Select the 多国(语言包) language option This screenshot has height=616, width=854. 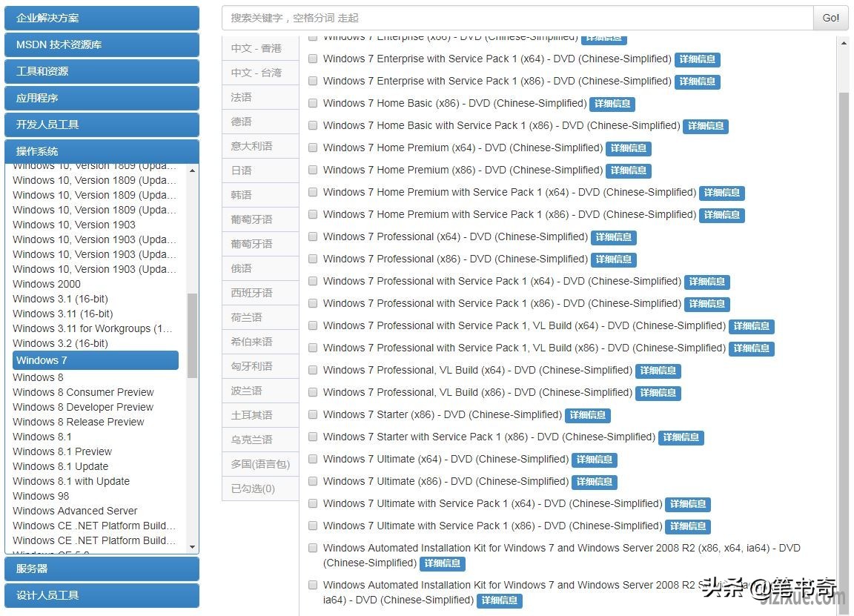click(x=259, y=463)
